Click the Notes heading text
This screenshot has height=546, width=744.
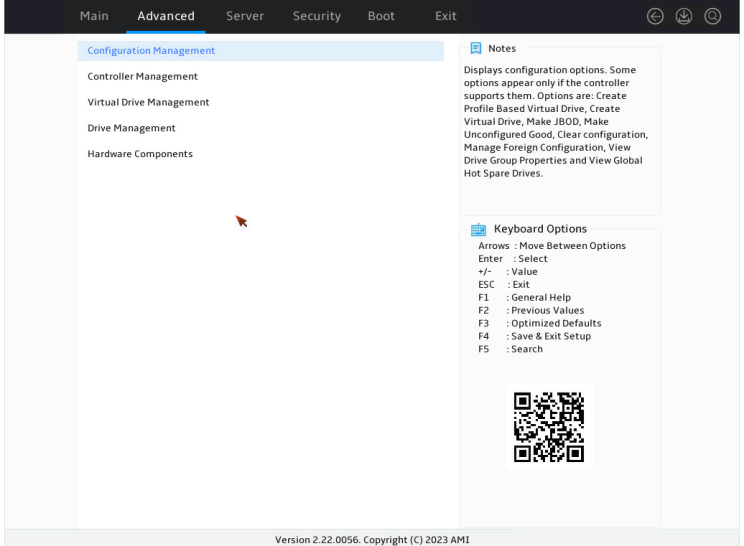coord(502,48)
